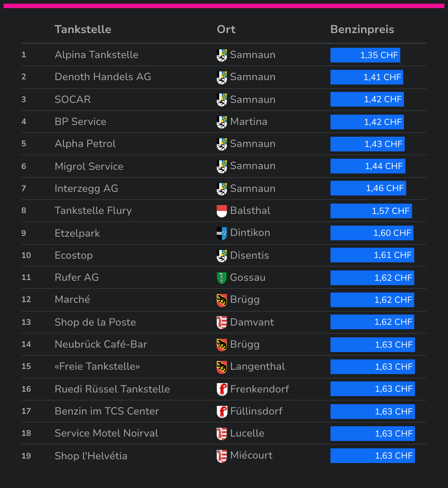Screen dimensions: 448x488
Task: Click the 1,57 CHF price bar
Action: (371, 211)
